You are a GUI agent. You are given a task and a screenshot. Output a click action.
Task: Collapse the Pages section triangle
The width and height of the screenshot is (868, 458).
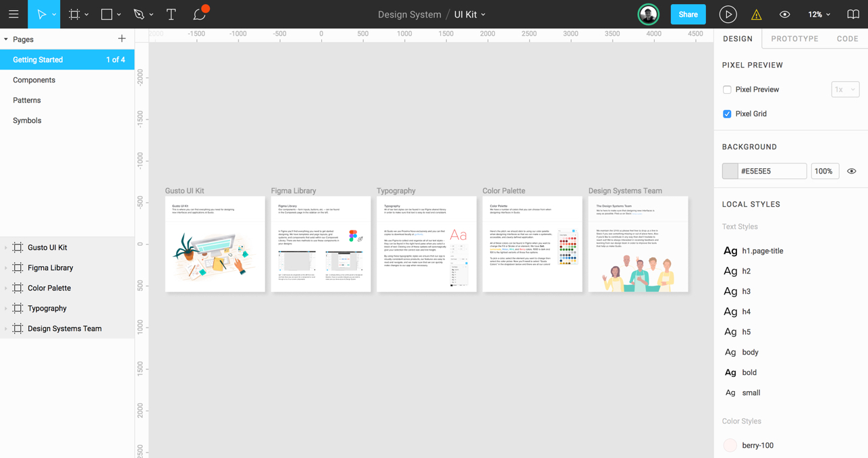tap(6, 39)
